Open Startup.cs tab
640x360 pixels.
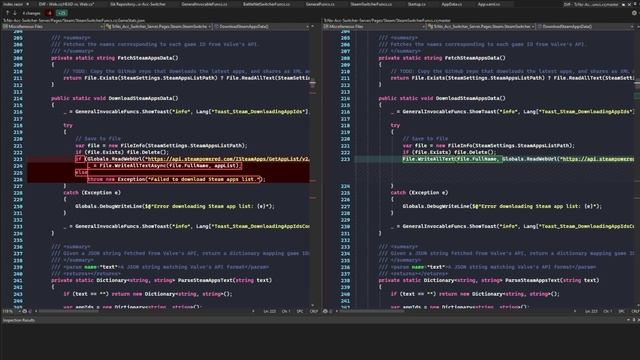coord(416,4)
